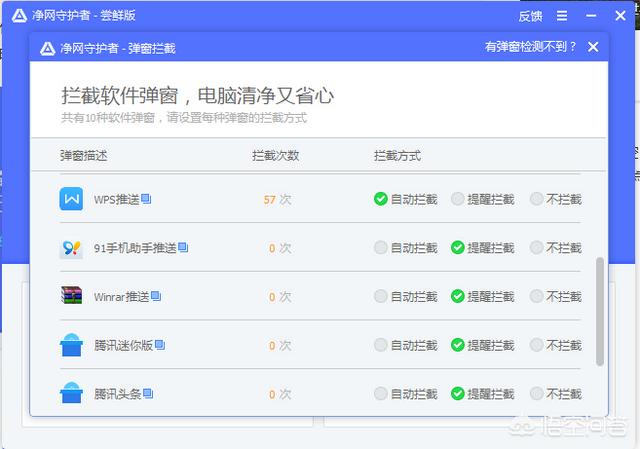Image resolution: width=640 pixels, height=449 pixels.
Task: Open the hamburger menu in main window
Action: pyautogui.click(x=562, y=16)
